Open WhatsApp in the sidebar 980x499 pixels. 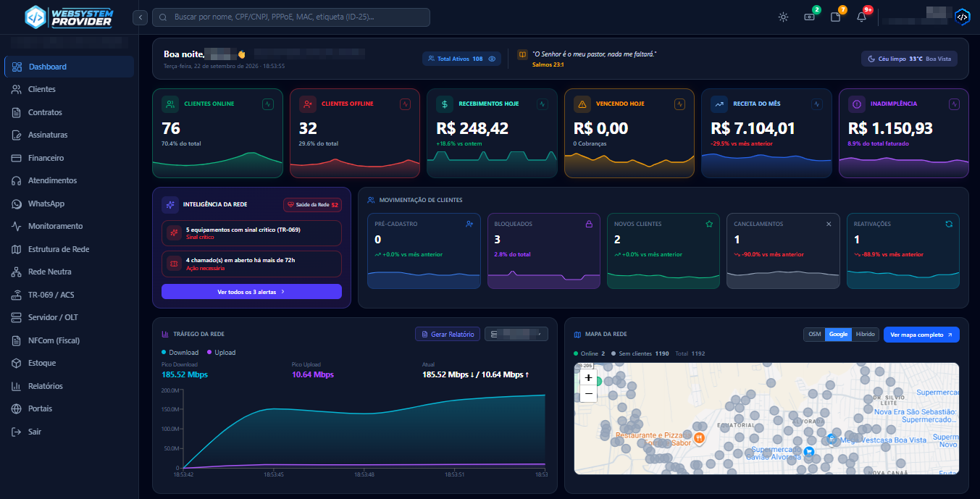70,204
